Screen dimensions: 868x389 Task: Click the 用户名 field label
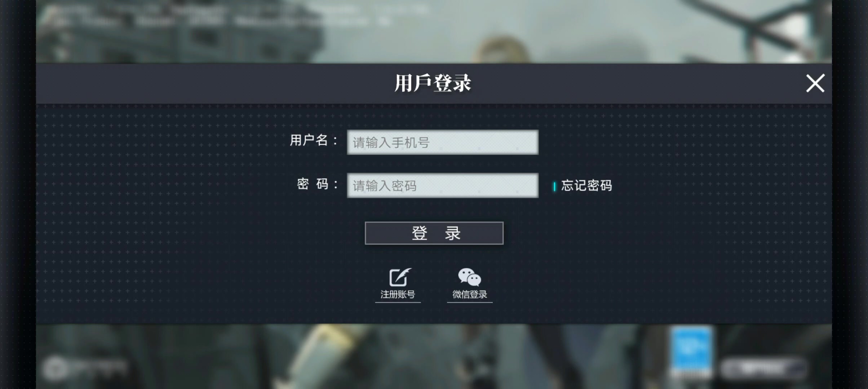coord(314,140)
